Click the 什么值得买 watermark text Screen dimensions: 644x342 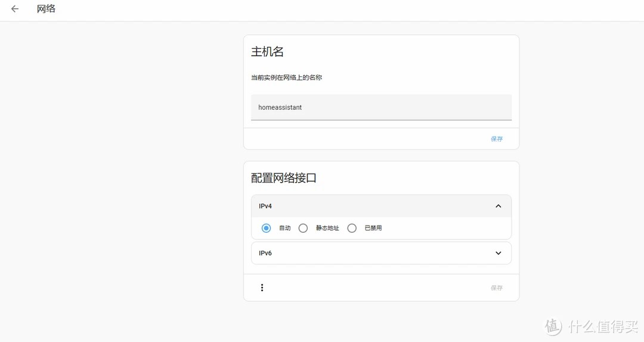602,326
